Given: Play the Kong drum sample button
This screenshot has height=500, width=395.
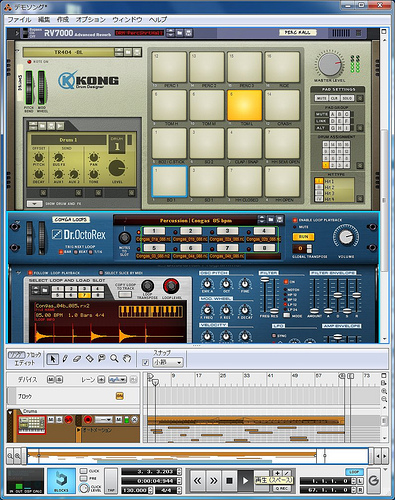Looking at the screenshot, I should (60, 126).
